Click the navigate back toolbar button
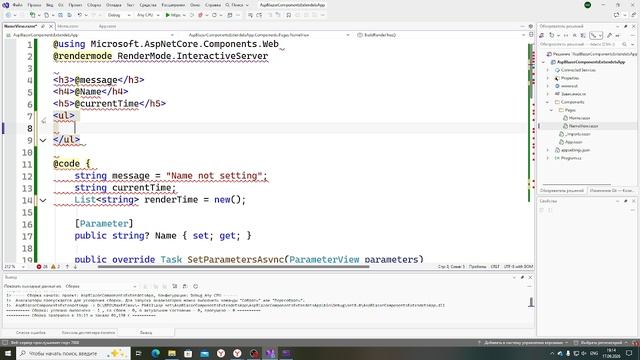 (8, 15)
